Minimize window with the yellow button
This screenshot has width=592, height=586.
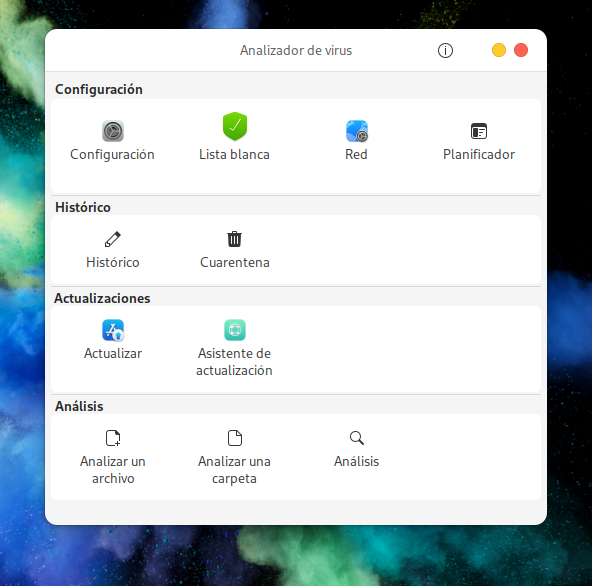499,50
